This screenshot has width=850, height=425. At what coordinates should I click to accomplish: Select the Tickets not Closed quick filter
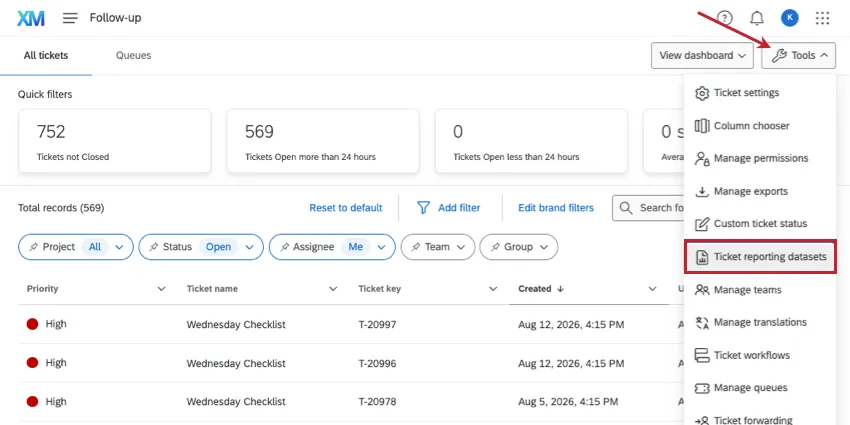(x=115, y=141)
